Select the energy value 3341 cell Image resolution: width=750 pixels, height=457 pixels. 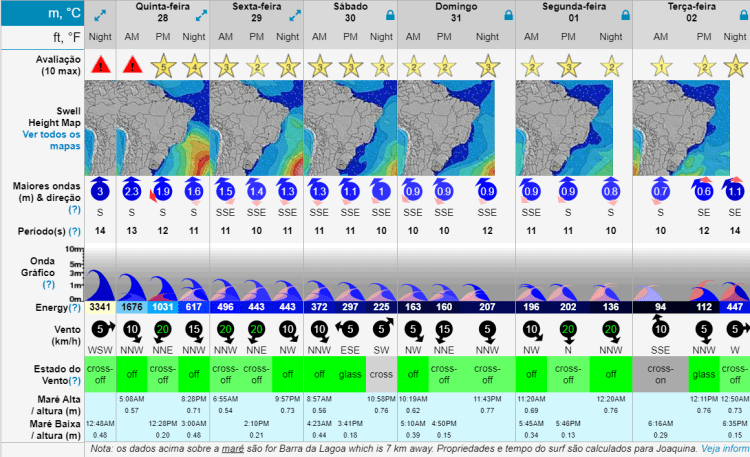100,307
